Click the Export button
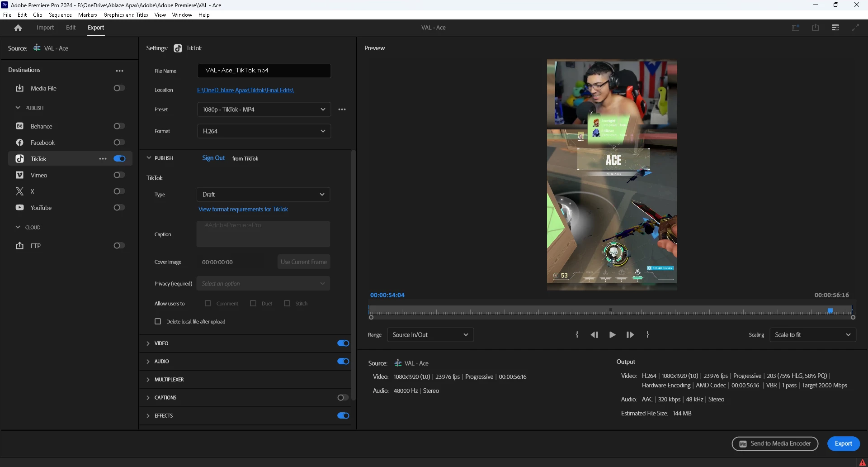Image resolution: width=868 pixels, height=467 pixels. tap(844, 443)
